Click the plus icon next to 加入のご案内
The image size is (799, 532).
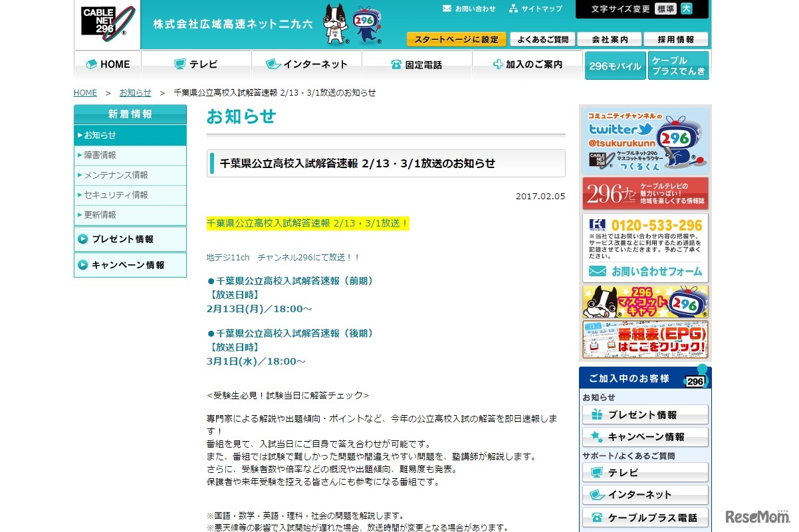coord(498,64)
